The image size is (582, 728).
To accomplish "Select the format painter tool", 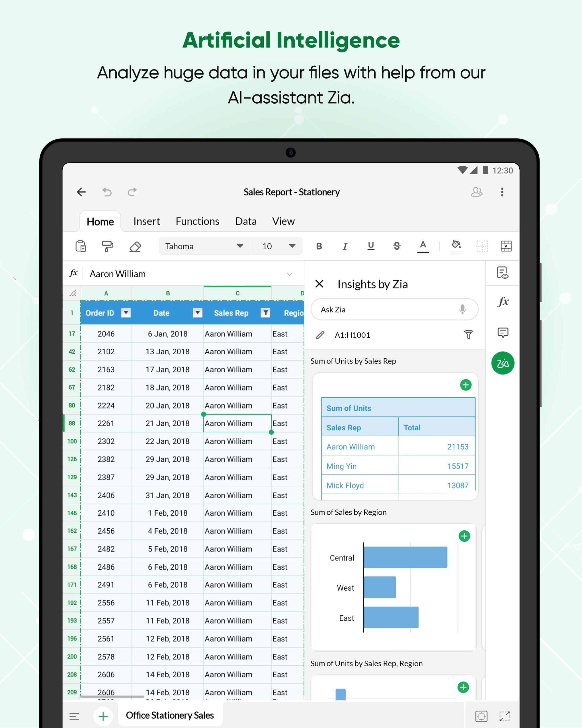I will [107, 246].
